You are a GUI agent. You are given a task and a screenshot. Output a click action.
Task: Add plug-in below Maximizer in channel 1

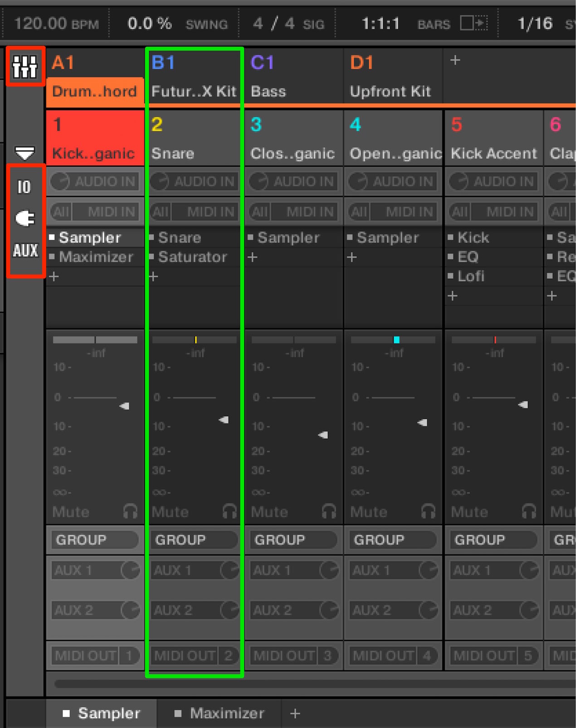coord(54,277)
